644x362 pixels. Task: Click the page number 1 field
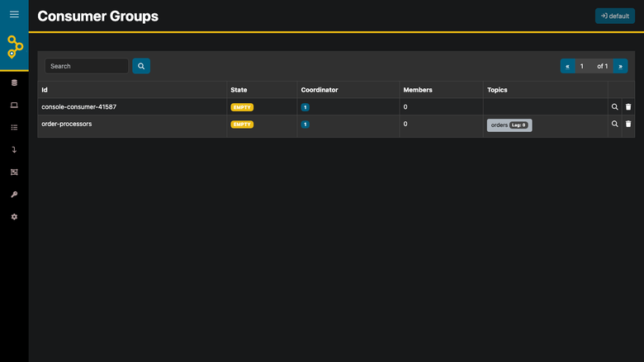coord(582,66)
